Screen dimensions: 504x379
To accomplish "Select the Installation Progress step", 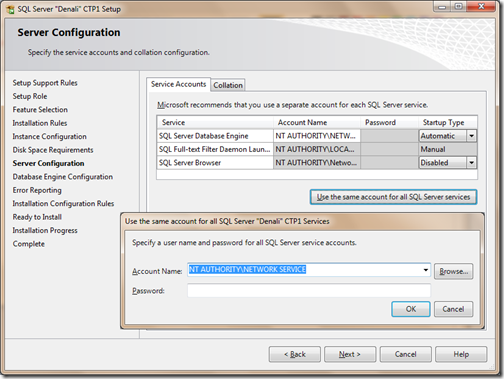I will (45, 230).
